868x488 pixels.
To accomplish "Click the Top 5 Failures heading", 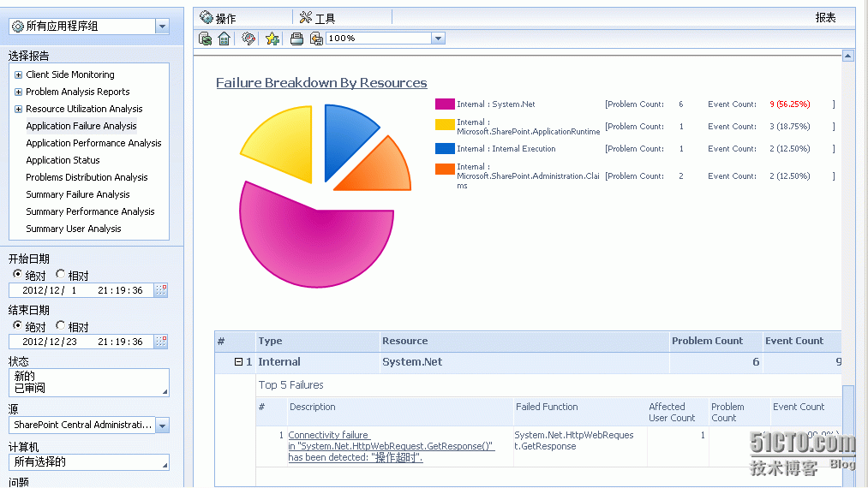I will 290,385.
